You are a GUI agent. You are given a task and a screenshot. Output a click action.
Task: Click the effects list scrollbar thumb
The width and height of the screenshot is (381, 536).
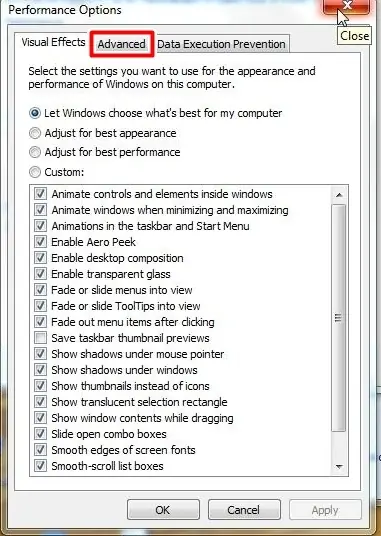tap(339, 318)
